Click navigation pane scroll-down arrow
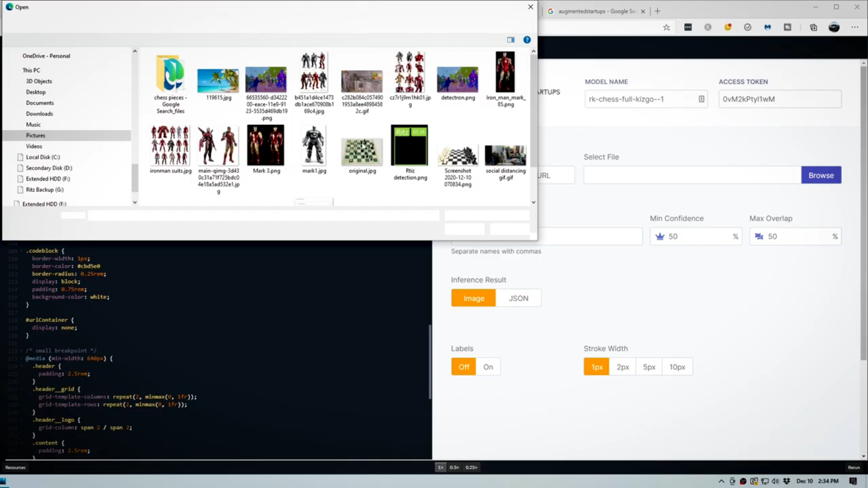 [x=135, y=202]
